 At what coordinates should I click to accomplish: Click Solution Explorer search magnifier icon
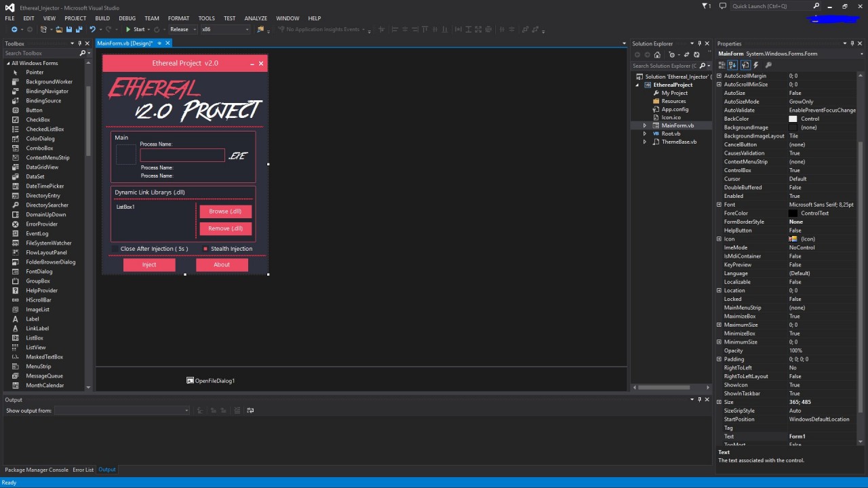[703, 66]
